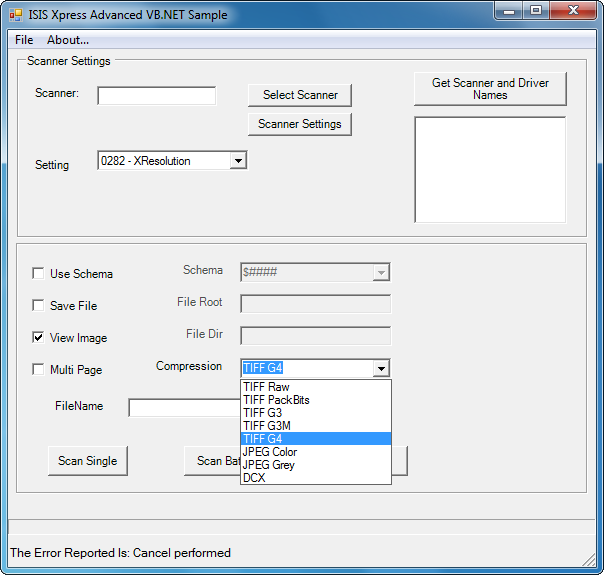Choose TIFF PackBits from compression list

click(316, 400)
